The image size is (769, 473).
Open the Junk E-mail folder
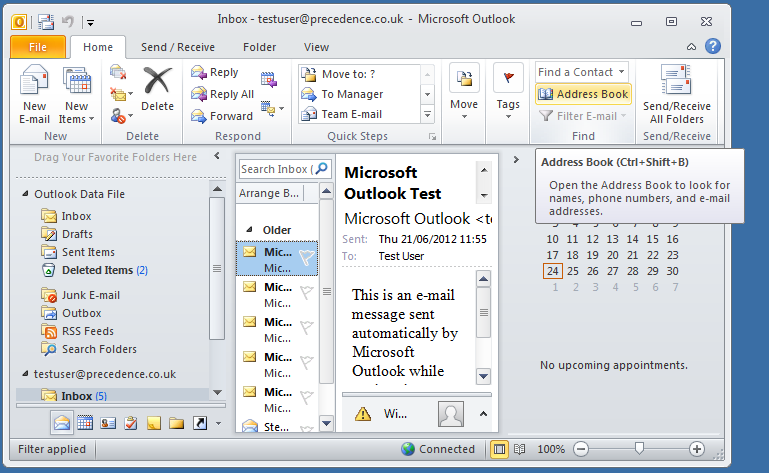pos(80,295)
